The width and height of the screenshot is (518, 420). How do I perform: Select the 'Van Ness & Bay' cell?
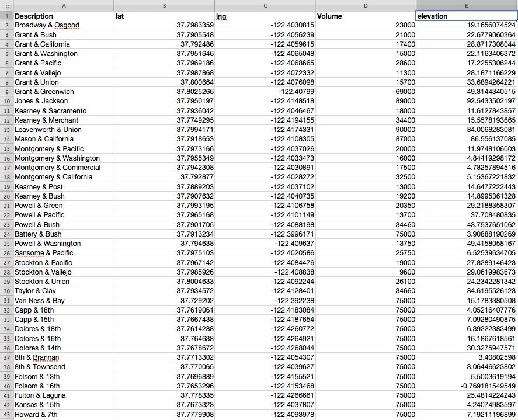(x=64, y=301)
